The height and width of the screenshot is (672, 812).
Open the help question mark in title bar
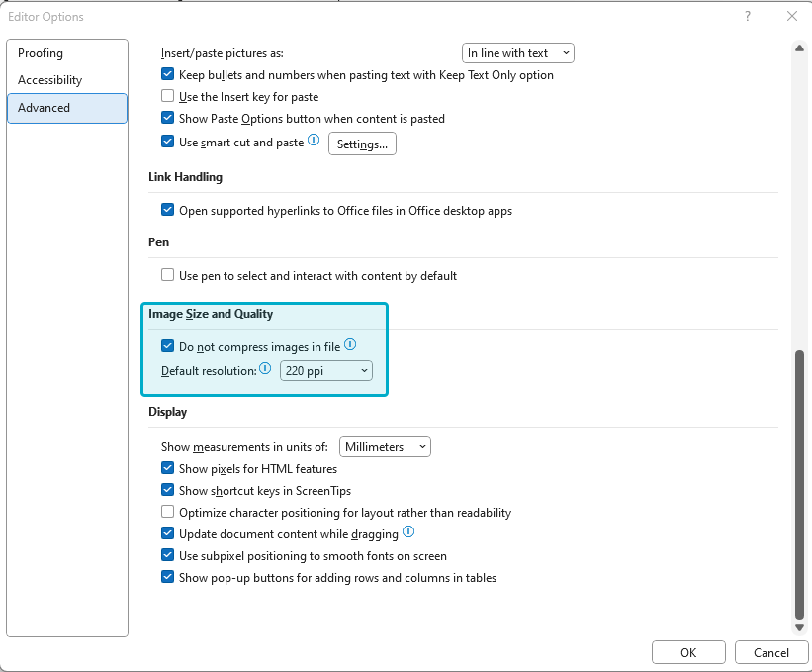[x=748, y=16]
